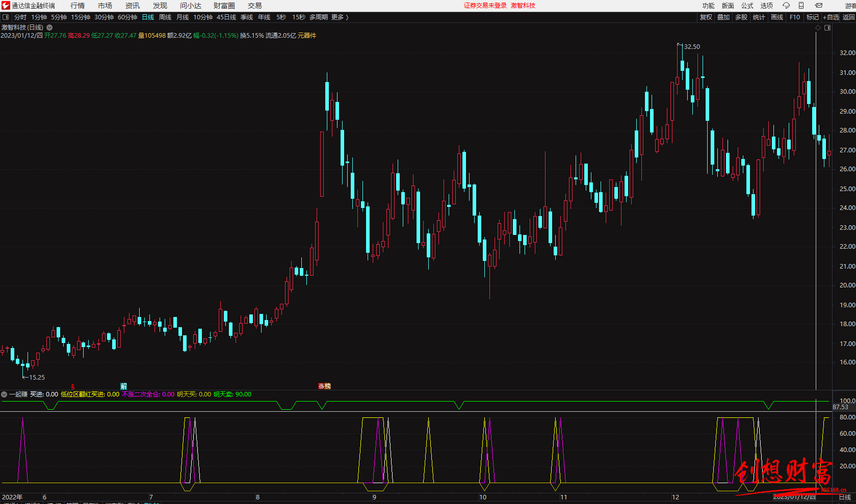Switch to 1分钟 period
Image resolution: width=856 pixels, height=504 pixels.
[39, 17]
